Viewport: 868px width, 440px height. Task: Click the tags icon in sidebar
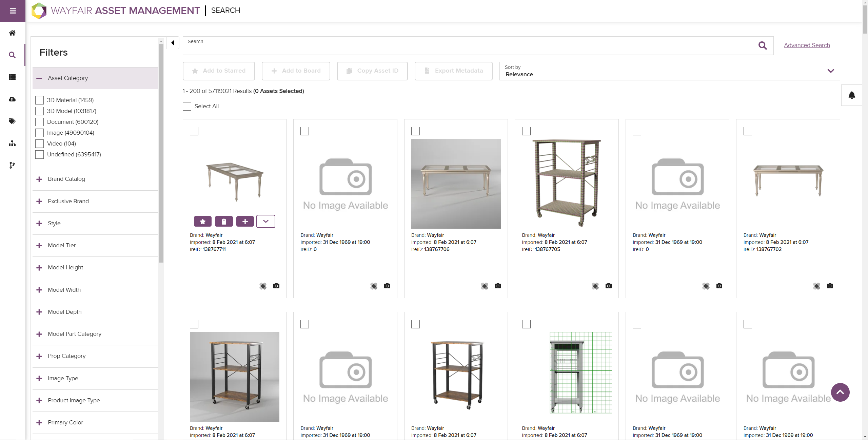point(12,121)
